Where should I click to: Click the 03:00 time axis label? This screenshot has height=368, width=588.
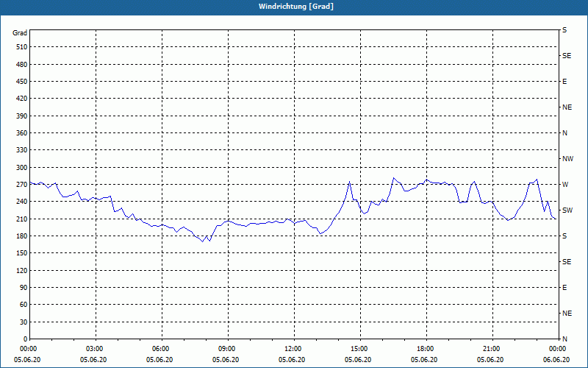(95, 349)
